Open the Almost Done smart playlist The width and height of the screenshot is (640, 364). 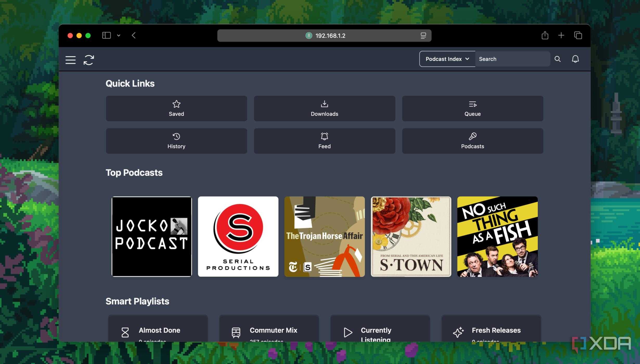click(158, 328)
